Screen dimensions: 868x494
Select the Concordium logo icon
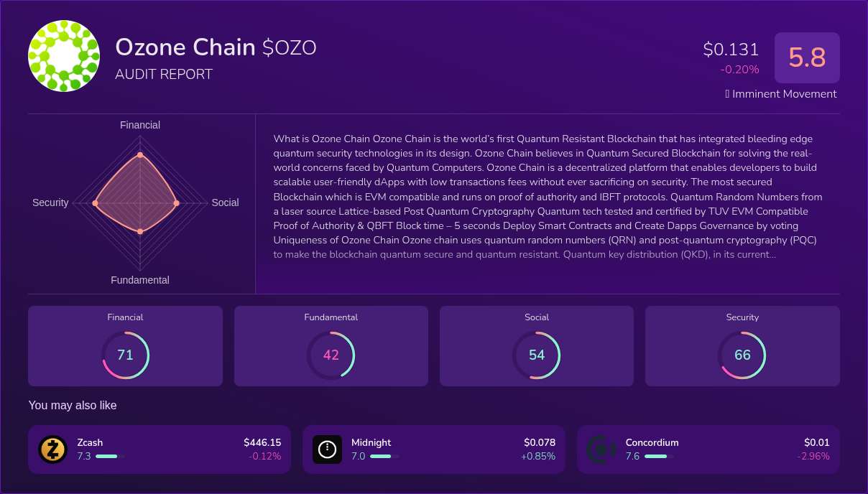tap(601, 449)
